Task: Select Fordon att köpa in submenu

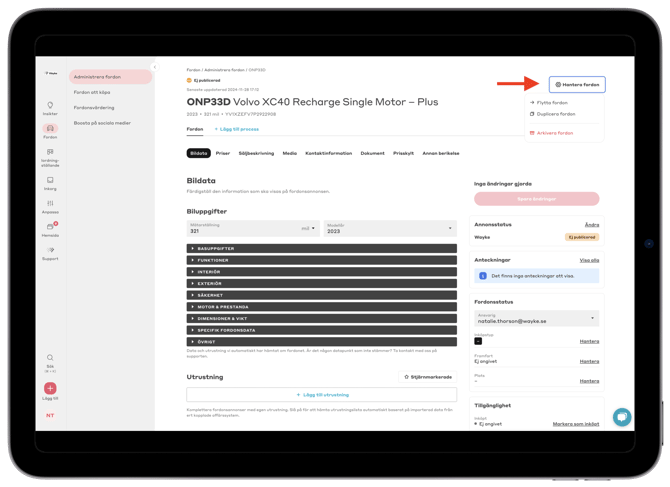Action: [x=92, y=92]
